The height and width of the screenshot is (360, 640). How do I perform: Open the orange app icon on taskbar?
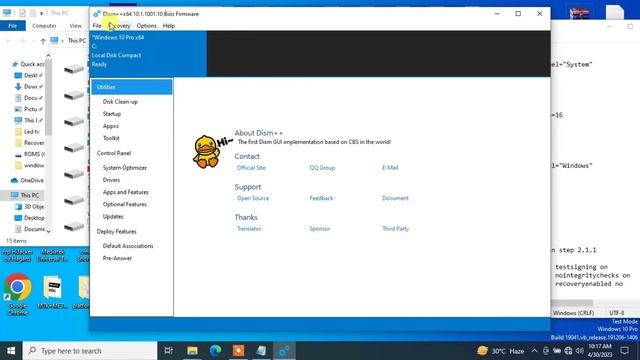point(238,351)
